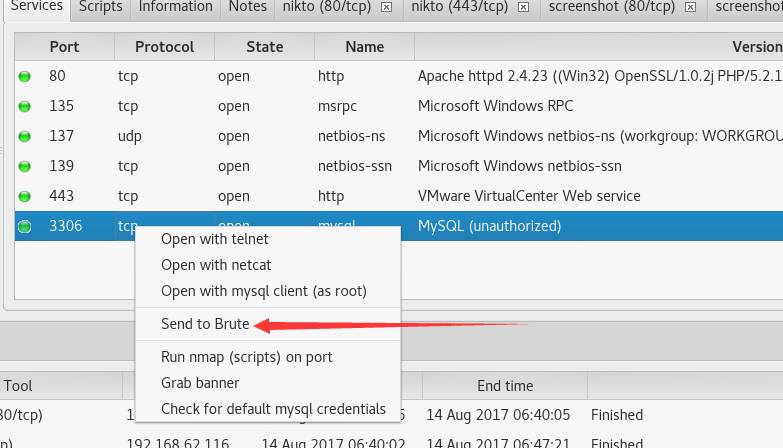This screenshot has height=448, width=783.
Task: Click the green status icon for port 80
Action: click(x=24, y=76)
